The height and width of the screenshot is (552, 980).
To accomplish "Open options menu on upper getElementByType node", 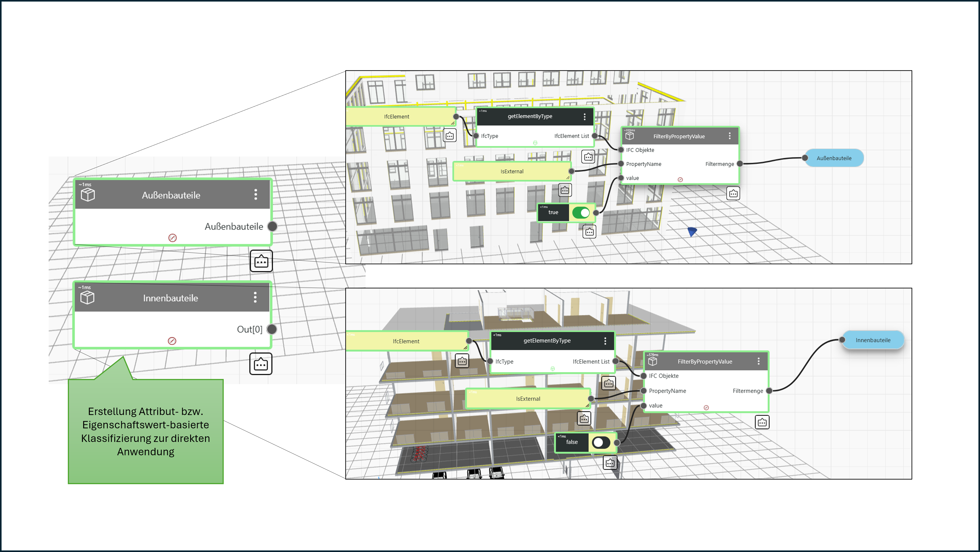I will (585, 117).
